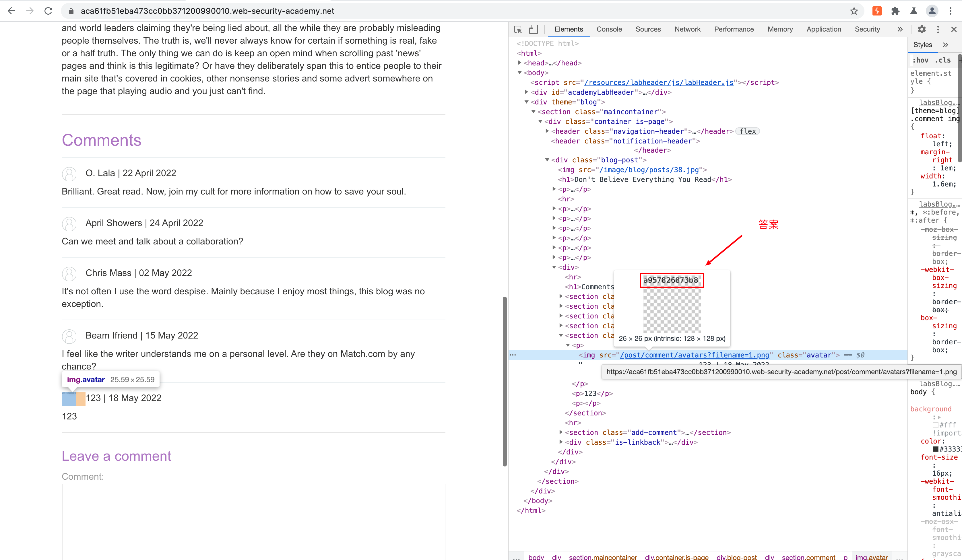Click Beam Ifriend comment avatar

pos(69,337)
